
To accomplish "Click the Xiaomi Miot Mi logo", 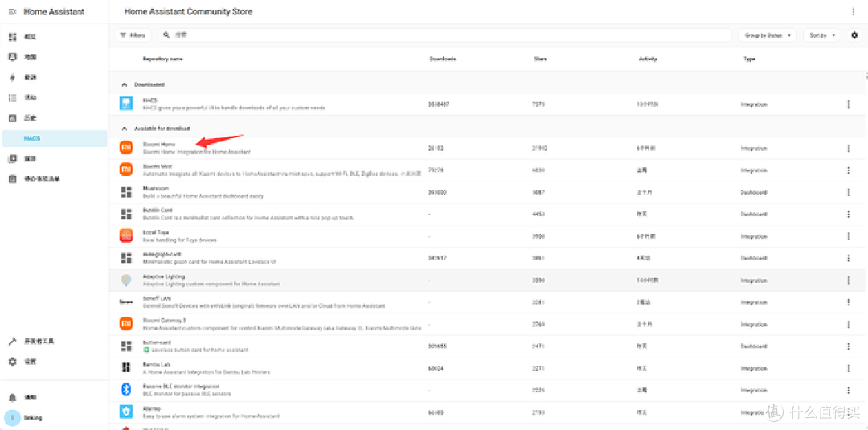I will pyautogui.click(x=126, y=170).
